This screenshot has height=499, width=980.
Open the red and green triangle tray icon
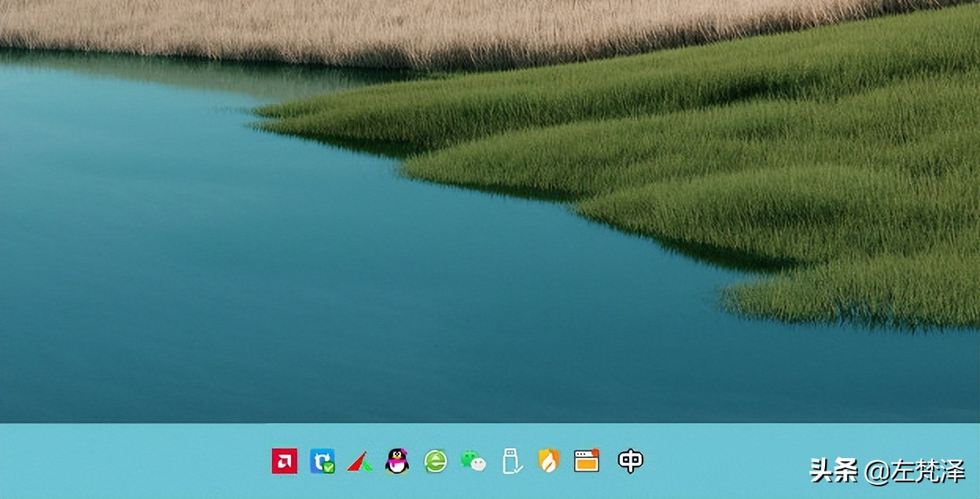(x=359, y=461)
